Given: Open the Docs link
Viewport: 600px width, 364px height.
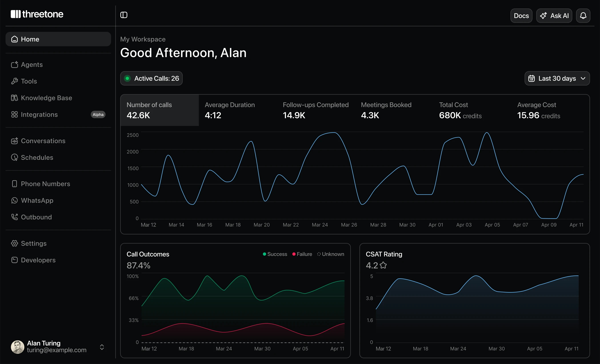Looking at the screenshot, I should coord(521,16).
